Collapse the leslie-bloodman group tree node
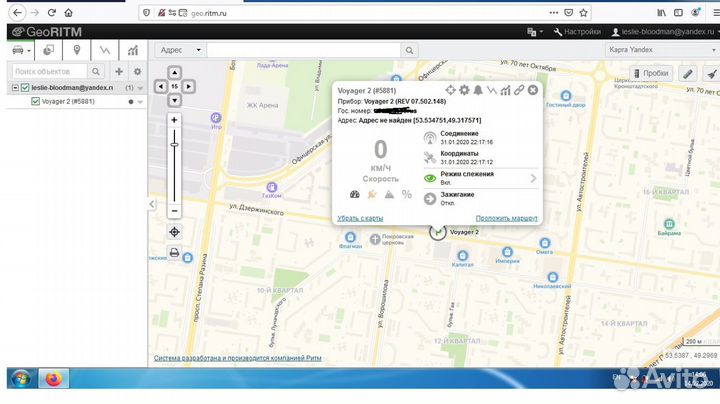The image size is (720, 404). click(x=14, y=88)
